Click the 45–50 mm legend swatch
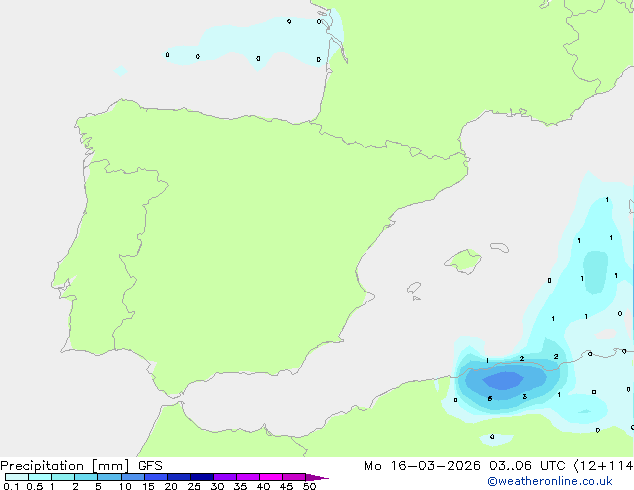Screen dimensions: 634x490 point(294,477)
